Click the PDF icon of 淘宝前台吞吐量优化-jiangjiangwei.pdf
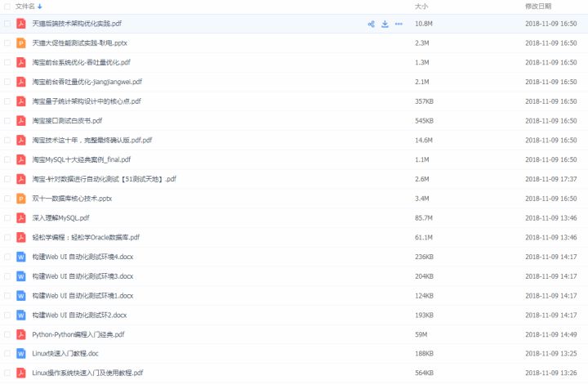This screenshot has height=385, width=588. (x=21, y=82)
